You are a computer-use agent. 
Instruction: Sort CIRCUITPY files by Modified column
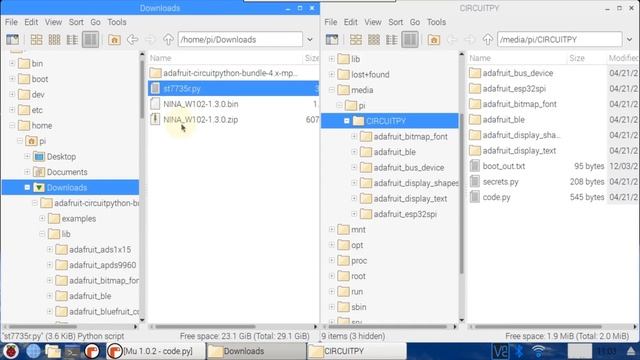[622, 58]
